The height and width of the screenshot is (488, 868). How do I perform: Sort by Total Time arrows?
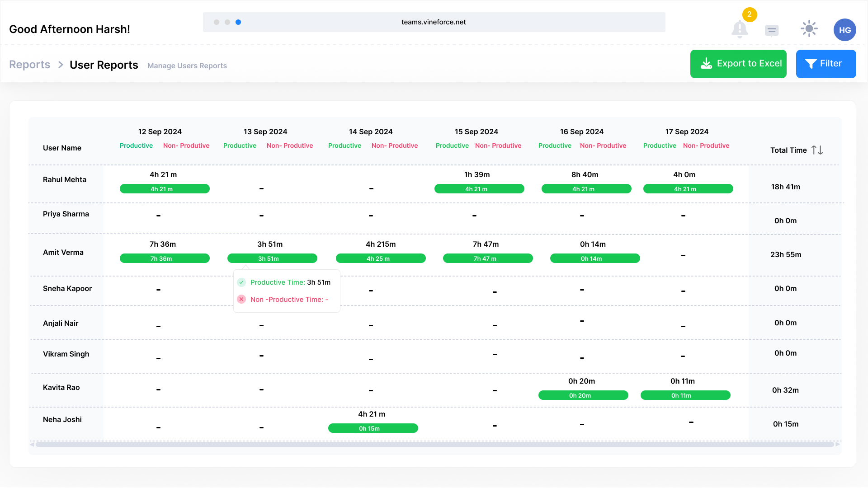[x=817, y=150]
